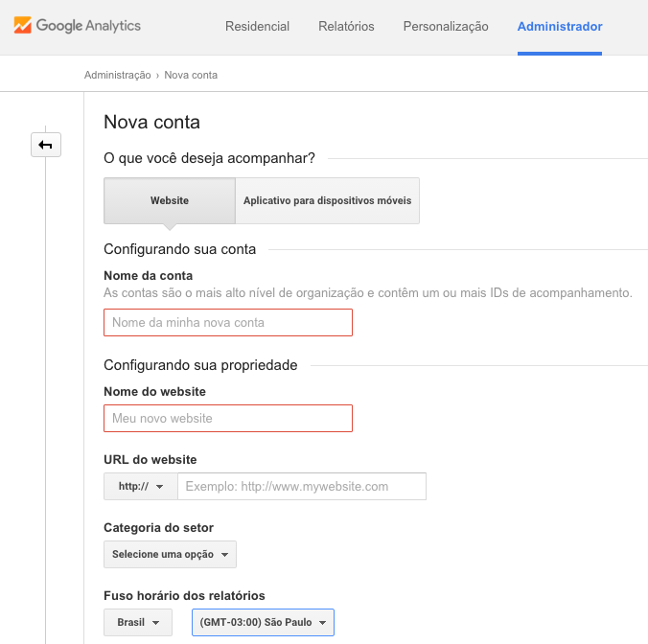Viewport: 648px width, 644px height.
Task: Click the Fuso horário dos relatórios label
Action: coord(184,596)
